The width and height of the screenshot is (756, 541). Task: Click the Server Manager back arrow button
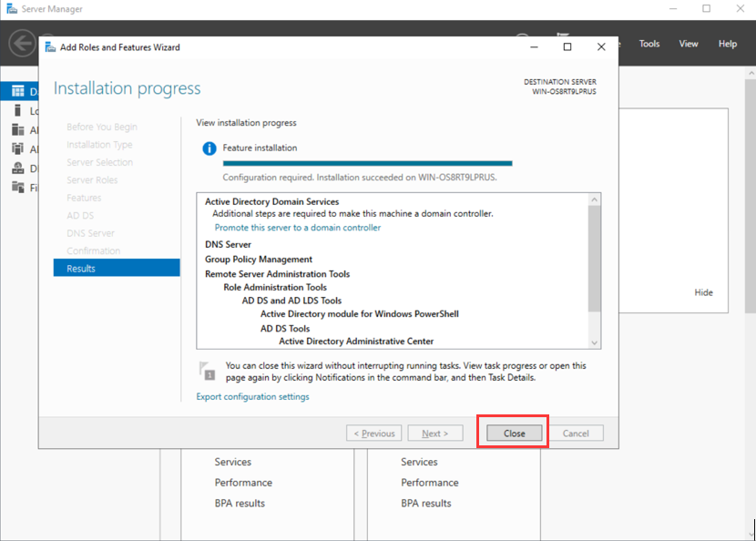(x=22, y=43)
